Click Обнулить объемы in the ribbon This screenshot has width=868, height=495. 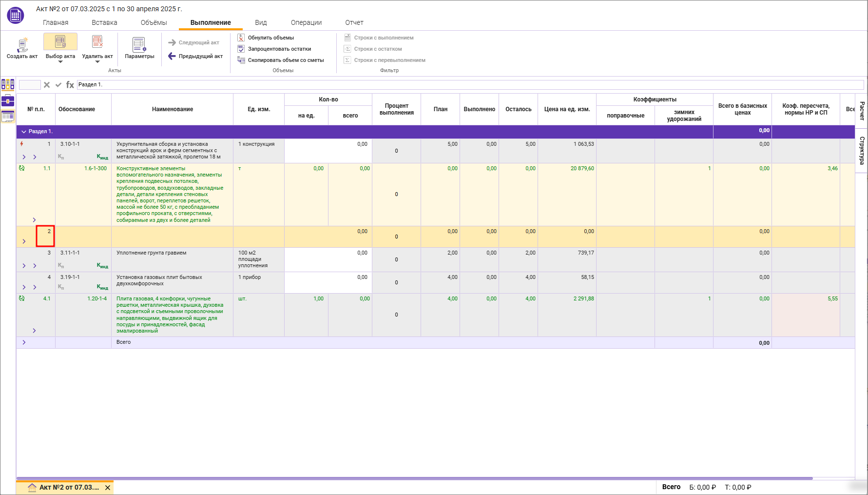(270, 38)
